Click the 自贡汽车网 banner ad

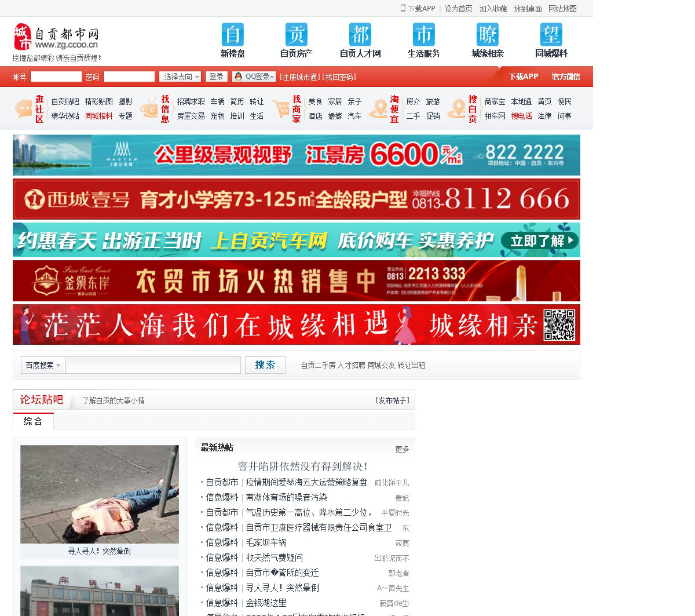click(297, 240)
